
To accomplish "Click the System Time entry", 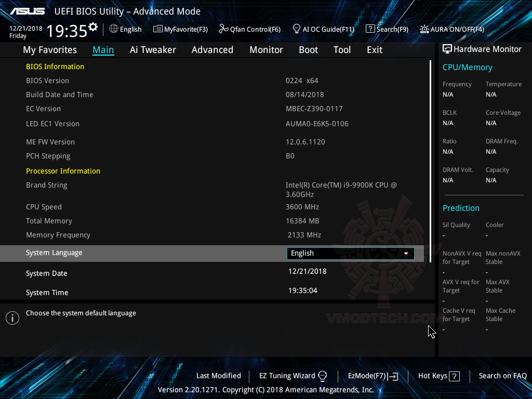I will pyautogui.click(x=47, y=292).
